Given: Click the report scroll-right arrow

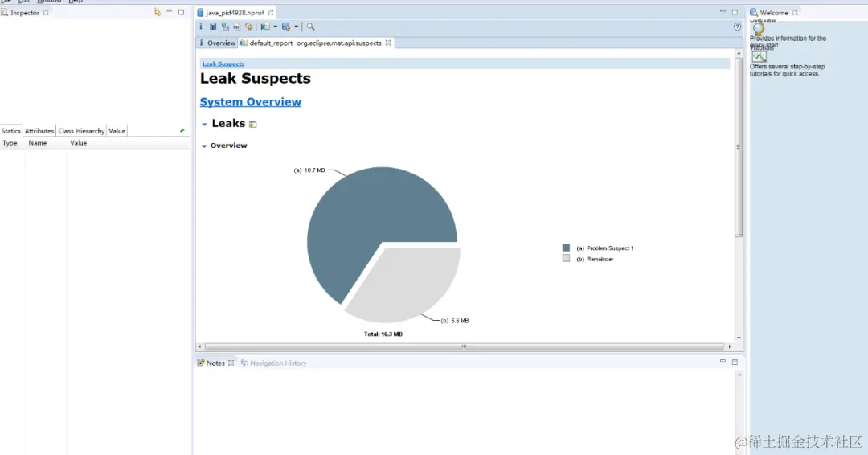Looking at the screenshot, I should tap(730, 347).
